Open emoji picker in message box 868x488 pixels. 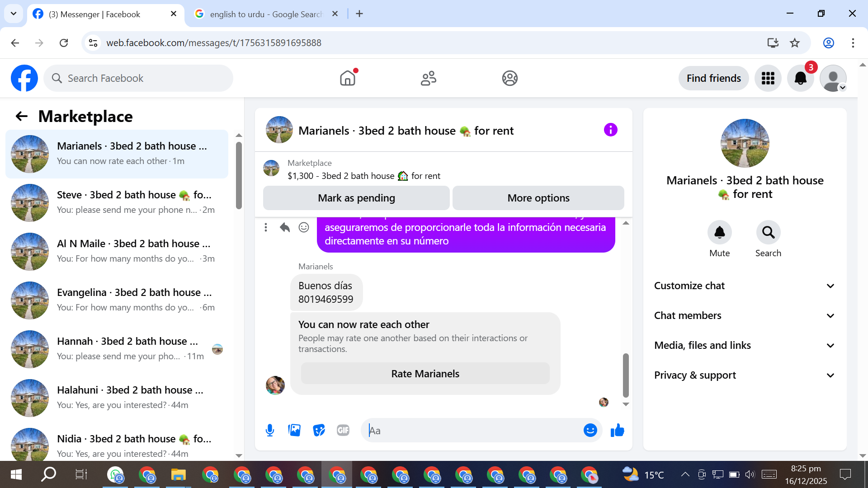(590, 431)
